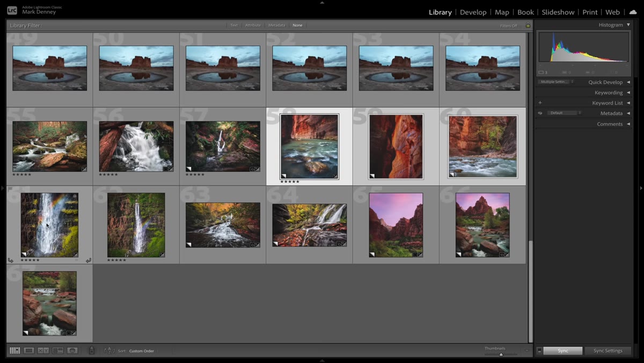Add a keyword with the plus icon
This screenshot has height=363, width=644.
540,103
